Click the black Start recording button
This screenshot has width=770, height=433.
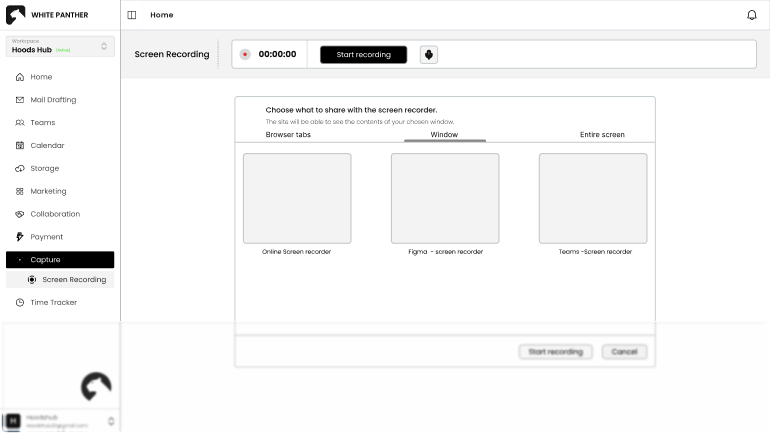(363, 54)
